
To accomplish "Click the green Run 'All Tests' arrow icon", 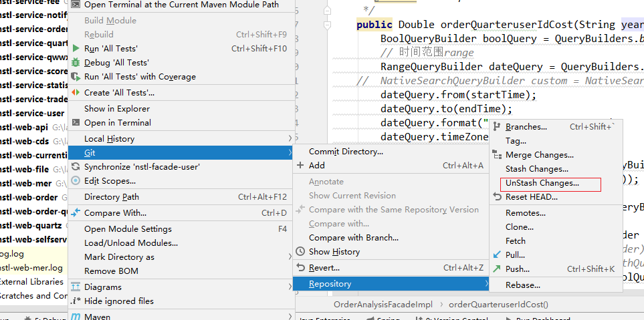I will [76, 48].
